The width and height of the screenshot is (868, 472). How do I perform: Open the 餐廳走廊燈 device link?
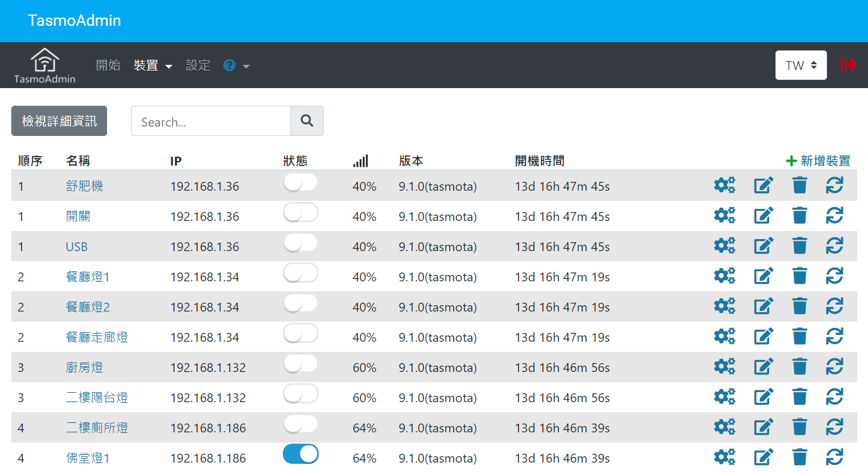click(97, 337)
